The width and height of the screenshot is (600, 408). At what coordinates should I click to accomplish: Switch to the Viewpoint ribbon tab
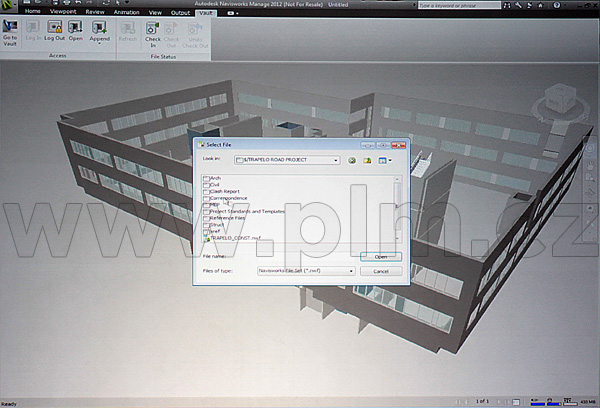pos(62,12)
